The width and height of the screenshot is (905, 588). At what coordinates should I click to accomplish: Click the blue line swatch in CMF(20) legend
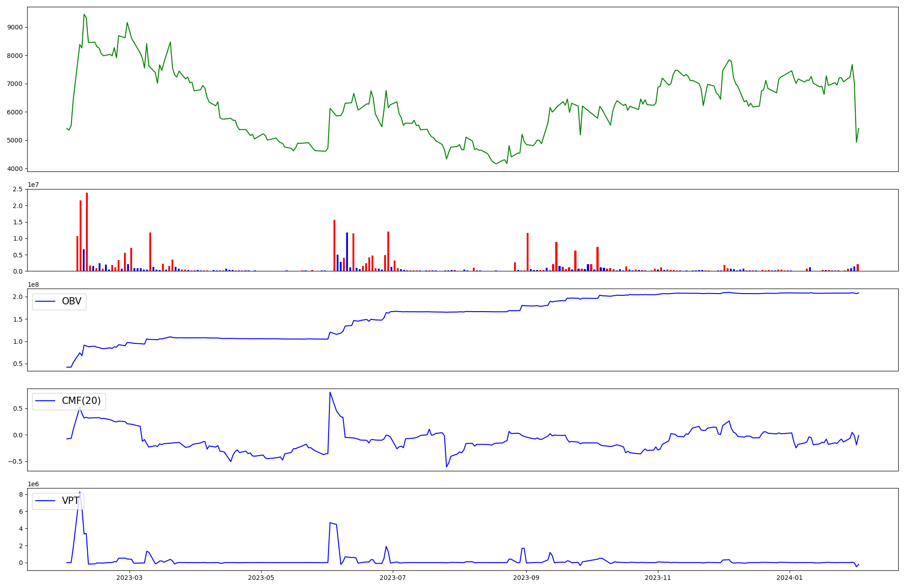tap(45, 401)
